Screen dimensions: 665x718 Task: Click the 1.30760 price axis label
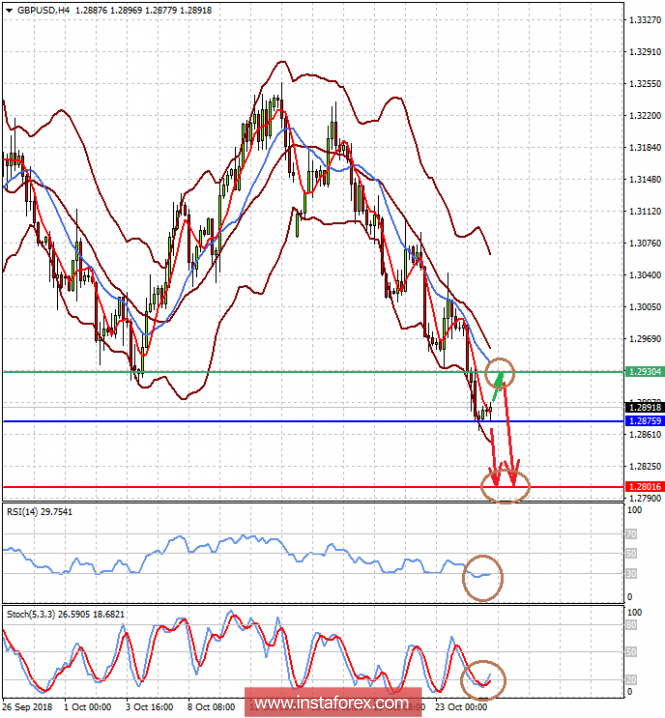click(645, 243)
